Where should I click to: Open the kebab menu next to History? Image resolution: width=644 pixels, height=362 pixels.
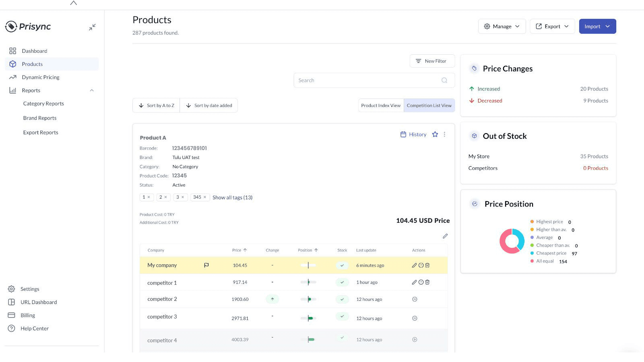(x=444, y=134)
